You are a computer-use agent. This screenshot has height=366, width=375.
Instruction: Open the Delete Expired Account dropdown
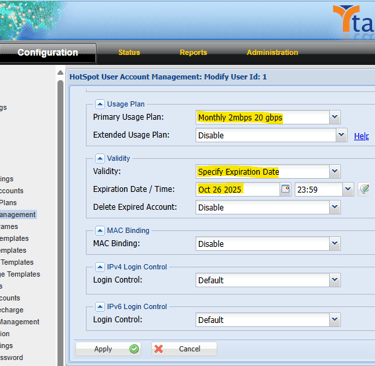[x=334, y=207]
